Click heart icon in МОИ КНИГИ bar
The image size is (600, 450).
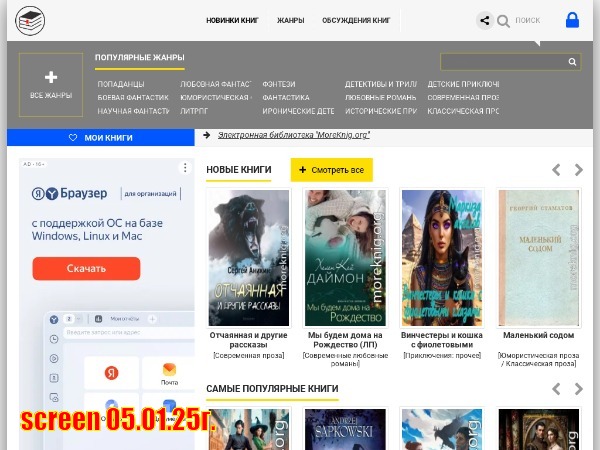click(x=73, y=137)
